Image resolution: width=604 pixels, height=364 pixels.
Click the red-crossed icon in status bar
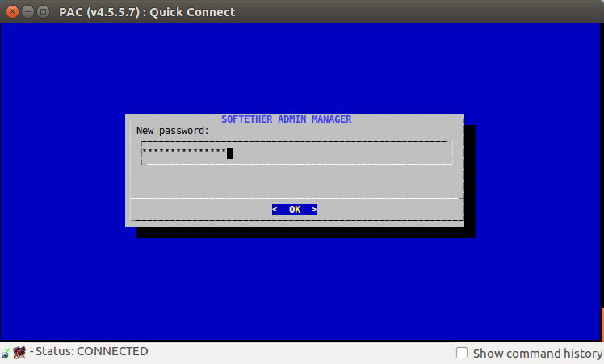(19, 352)
